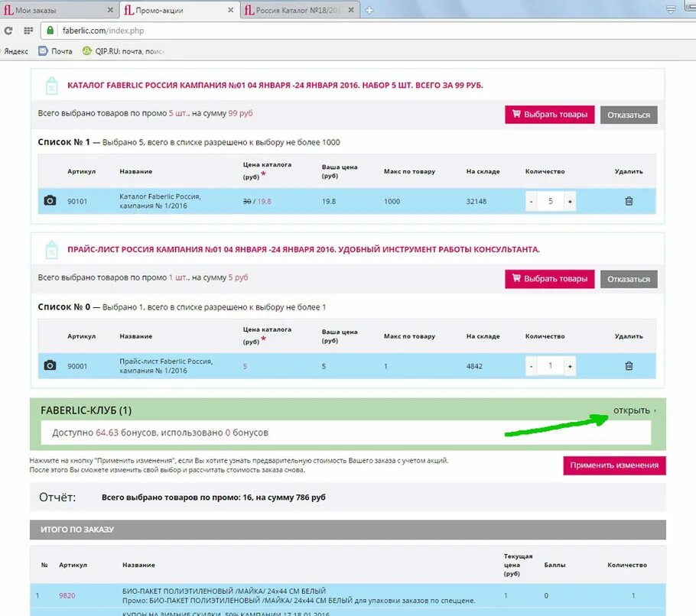Delete price-list item 90001 with trash icon
This screenshot has height=616, width=696.
pos(629,366)
